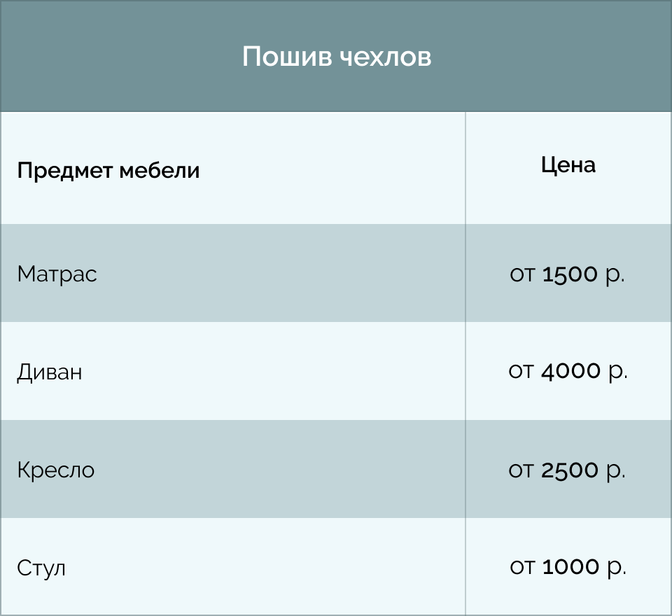Click the bold 4000 price number
The image size is (672, 616).
pyautogui.click(x=571, y=371)
